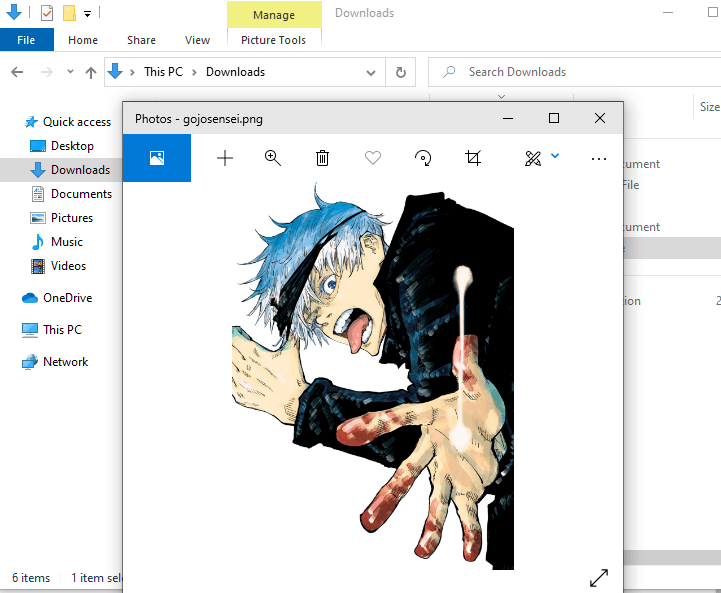Switch to the View ribbon tab
Viewport: 721px width, 593px height.
[x=197, y=40]
